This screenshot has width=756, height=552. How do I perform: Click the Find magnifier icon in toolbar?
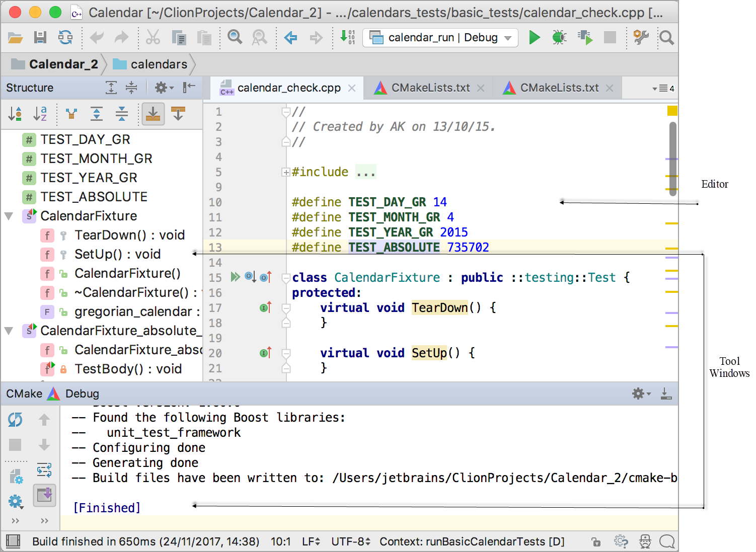(235, 38)
